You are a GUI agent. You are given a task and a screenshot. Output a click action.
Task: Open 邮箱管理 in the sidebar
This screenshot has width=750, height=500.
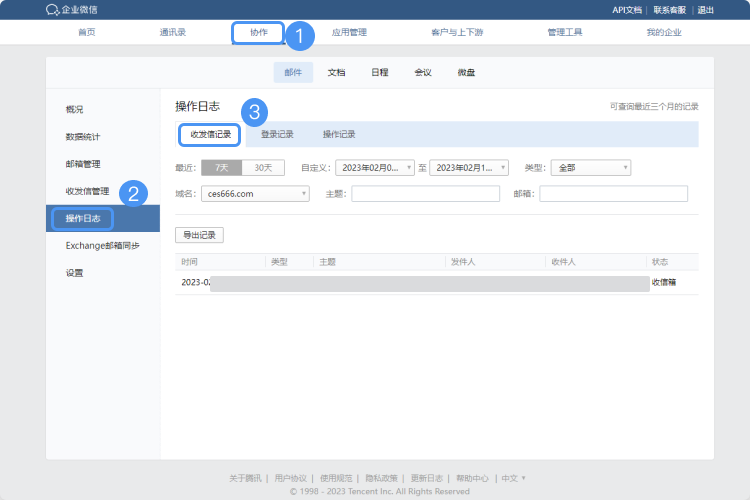point(83,164)
